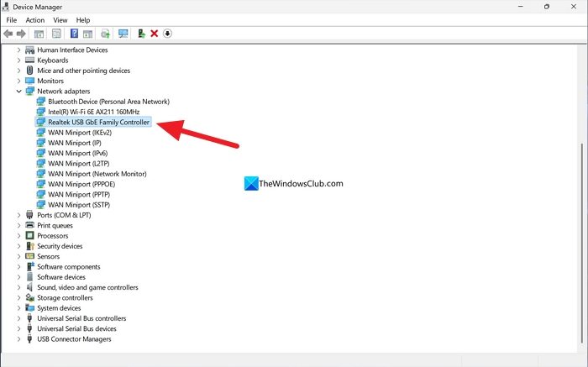The width and height of the screenshot is (588, 367).
Task: Expand the Processors node
Action: 18,236
